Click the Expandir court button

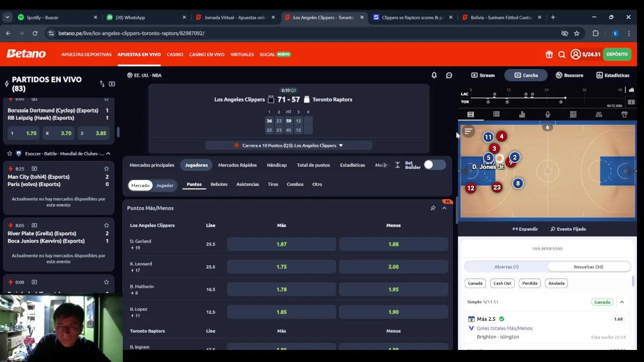525,229
